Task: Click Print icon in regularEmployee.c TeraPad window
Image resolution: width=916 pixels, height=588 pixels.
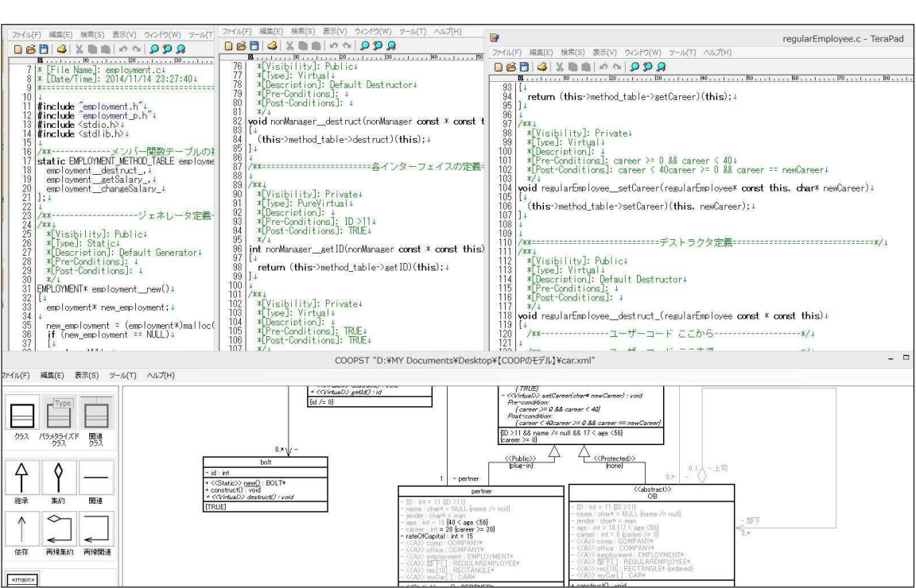Action: (x=541, y=68)
